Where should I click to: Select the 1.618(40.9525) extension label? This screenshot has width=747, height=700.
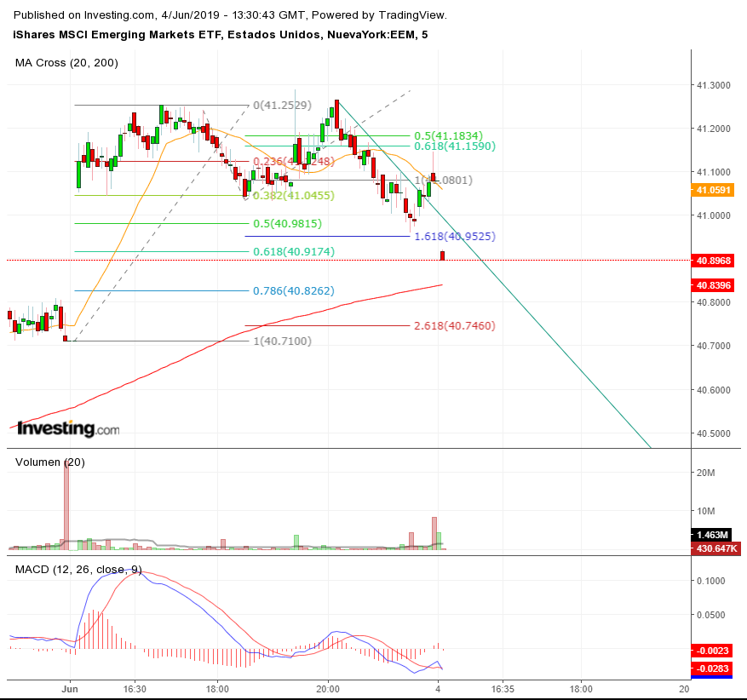(455, 236)
